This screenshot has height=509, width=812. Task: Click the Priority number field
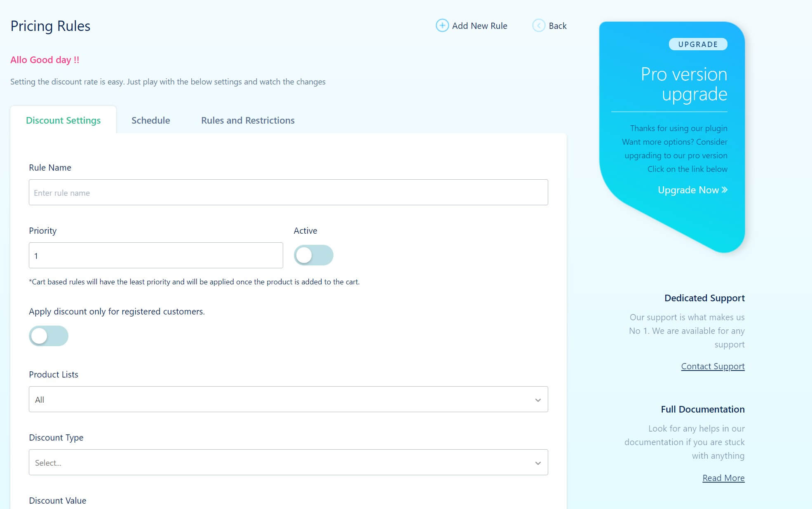point(156,255)
